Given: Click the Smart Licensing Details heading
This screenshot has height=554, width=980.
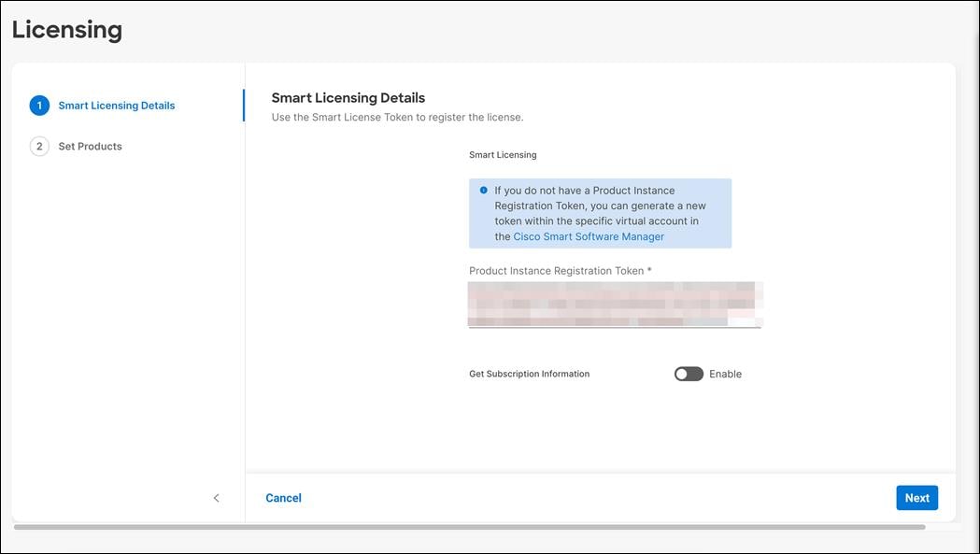Looking at the screenshot, I should point(348,97).
